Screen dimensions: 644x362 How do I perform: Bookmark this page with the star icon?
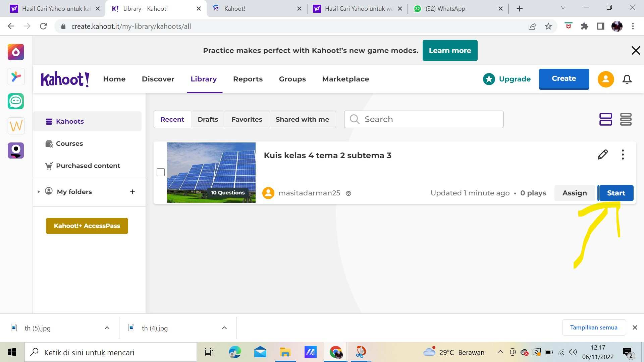548,26
